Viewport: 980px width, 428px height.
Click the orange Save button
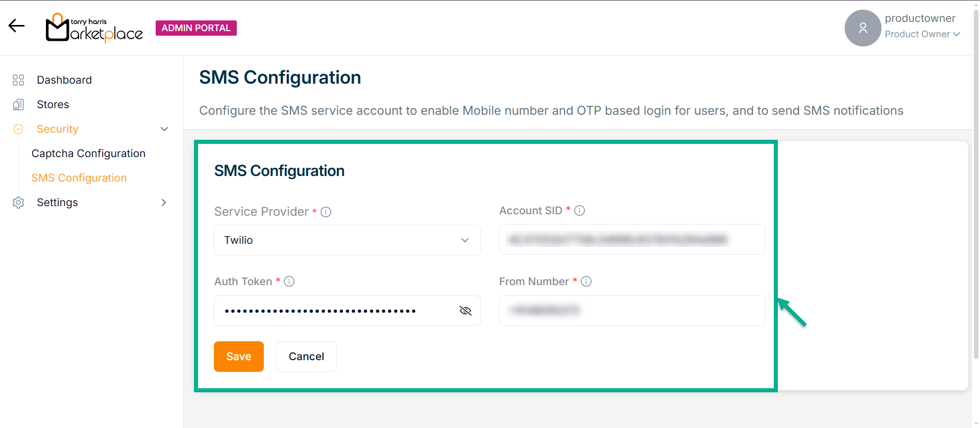tap(239, 357)
